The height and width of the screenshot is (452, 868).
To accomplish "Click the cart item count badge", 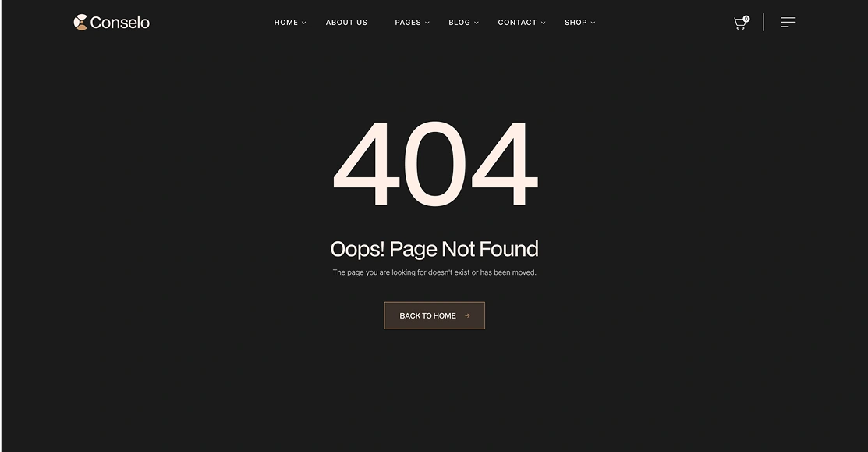I will coord(746,19).
